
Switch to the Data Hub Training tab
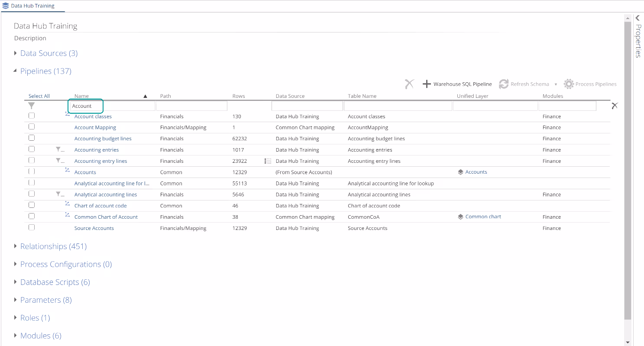29,6
